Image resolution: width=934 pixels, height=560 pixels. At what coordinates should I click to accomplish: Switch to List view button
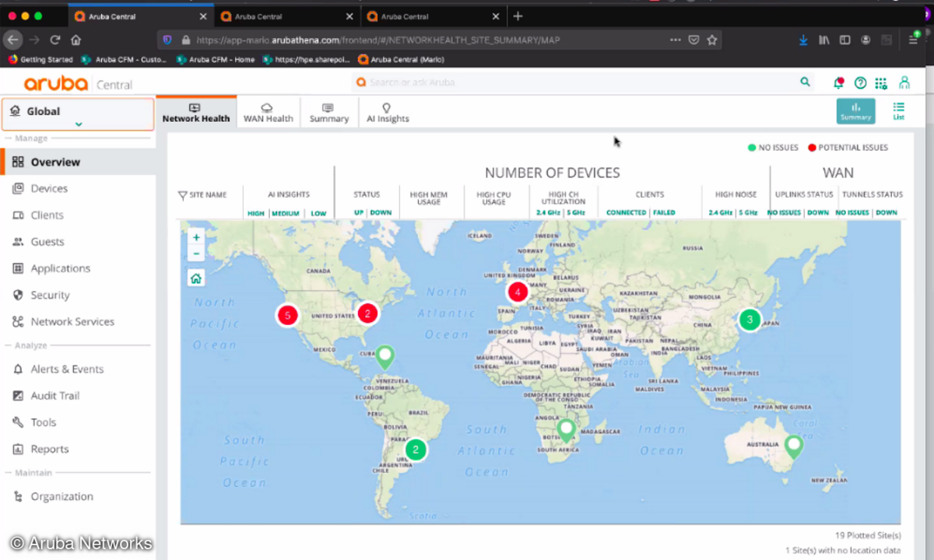pyautogui.click(x=899, y=111)
